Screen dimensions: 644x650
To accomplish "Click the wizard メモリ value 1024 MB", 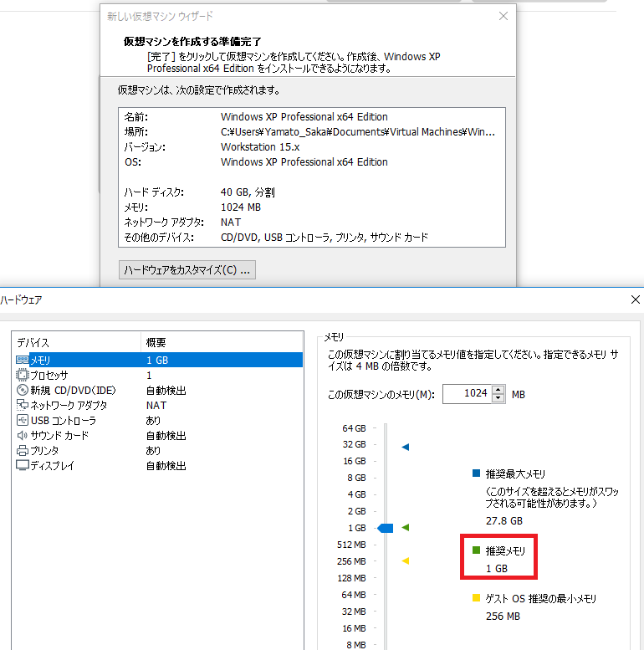I will (241, 207).
